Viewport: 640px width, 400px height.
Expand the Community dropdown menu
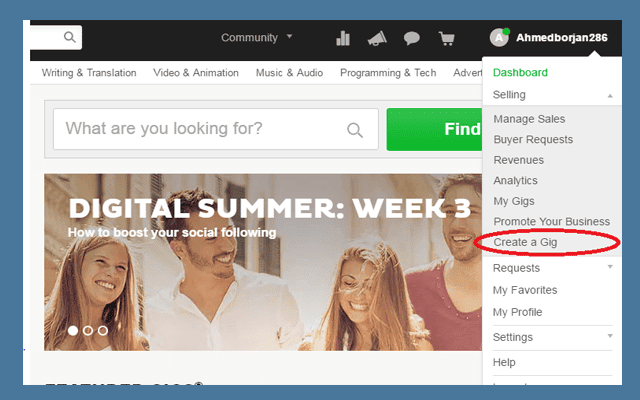coord(257,38)
